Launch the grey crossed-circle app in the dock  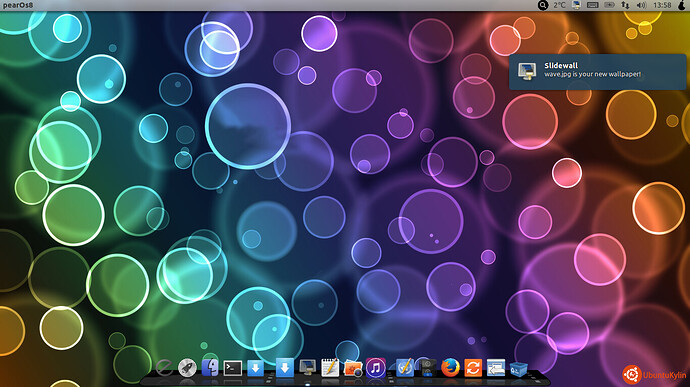coord(164,368)
